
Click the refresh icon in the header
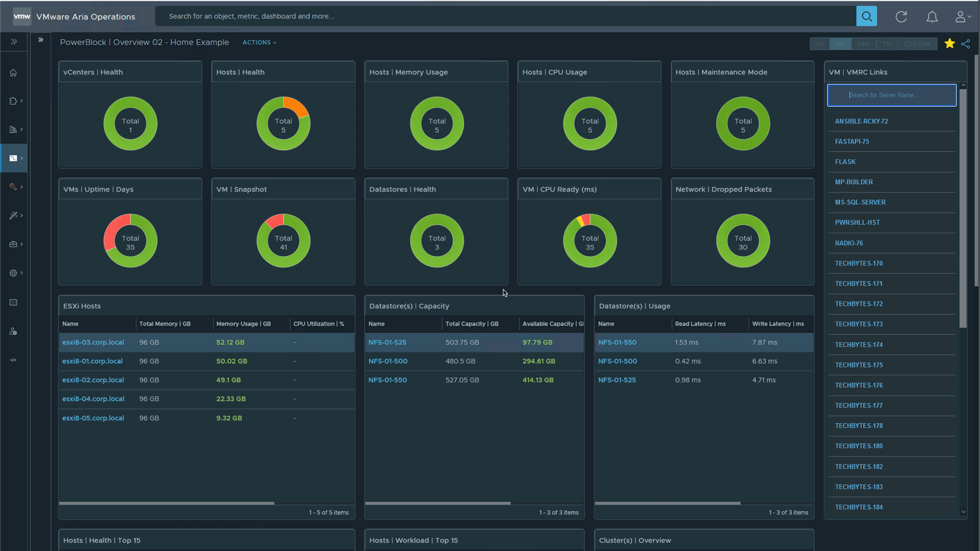[901, 17]
